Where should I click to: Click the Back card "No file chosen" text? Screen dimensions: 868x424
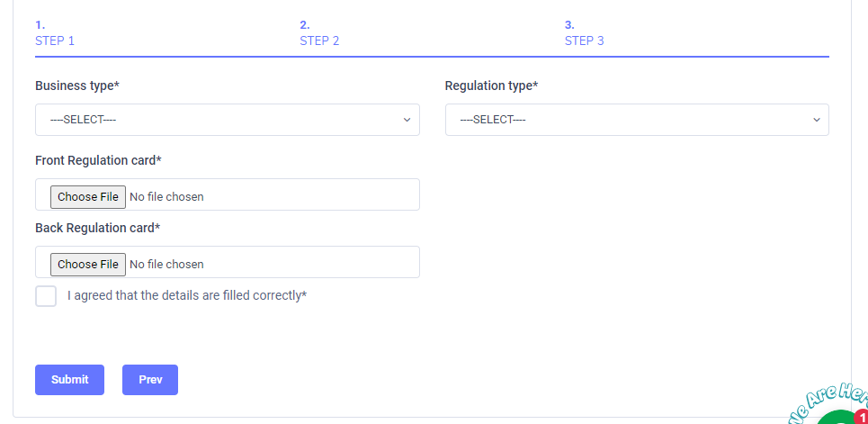tap(166, 265)
